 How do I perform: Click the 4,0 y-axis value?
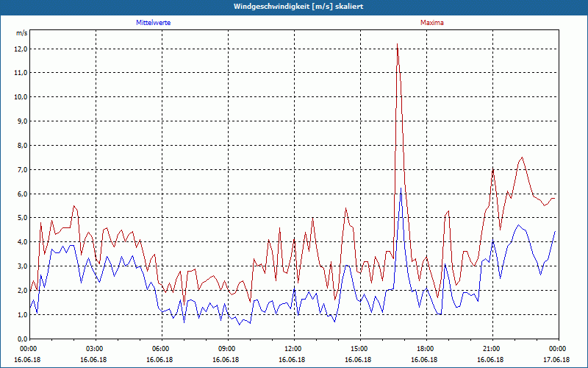23,242
